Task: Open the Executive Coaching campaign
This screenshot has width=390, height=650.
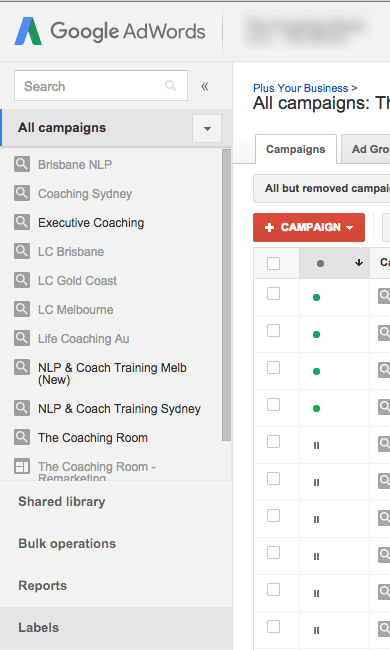Action: pyautogui.click(x=91, y=223)
